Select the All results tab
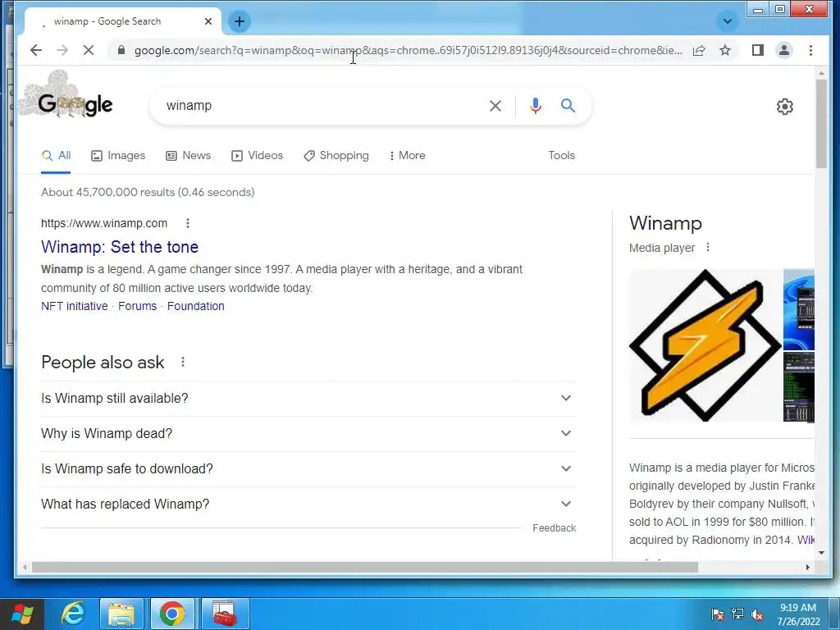This screenshot has height=630, width=840. pos(57,156)
